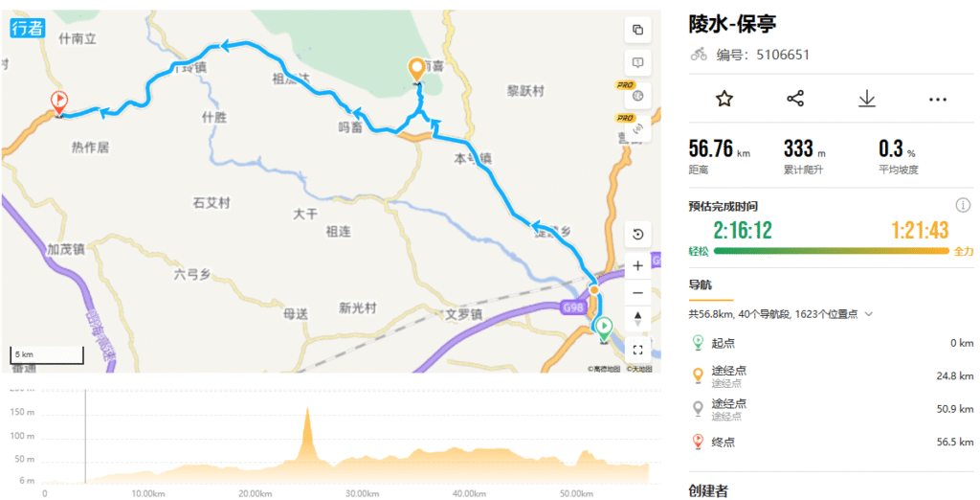Image resolution: width=980 pixels, height=500 pixels.
Task: Open the map feedback comment icon
Action: pyautogui.click(x=637, y=62)
